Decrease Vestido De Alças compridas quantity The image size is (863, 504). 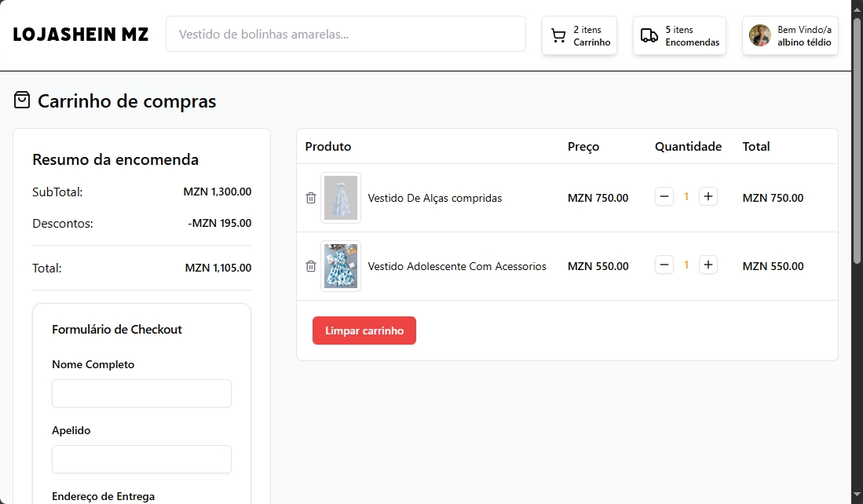(664, 196)
